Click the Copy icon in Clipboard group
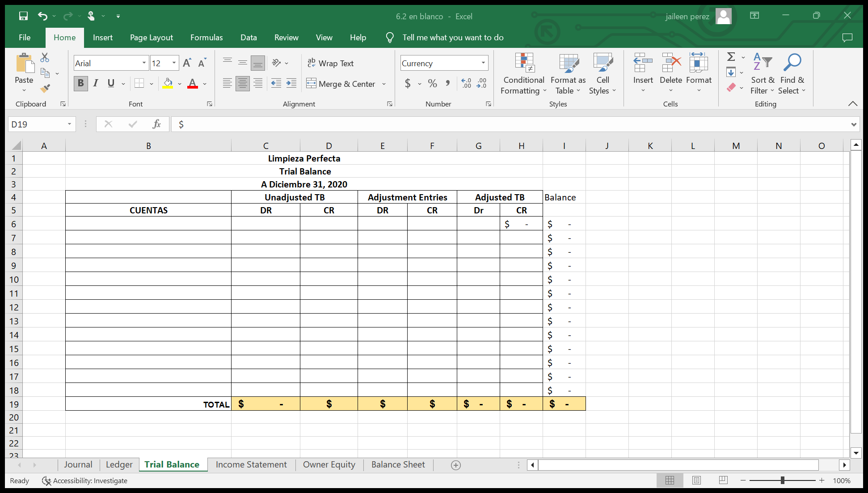 [45, 72]
